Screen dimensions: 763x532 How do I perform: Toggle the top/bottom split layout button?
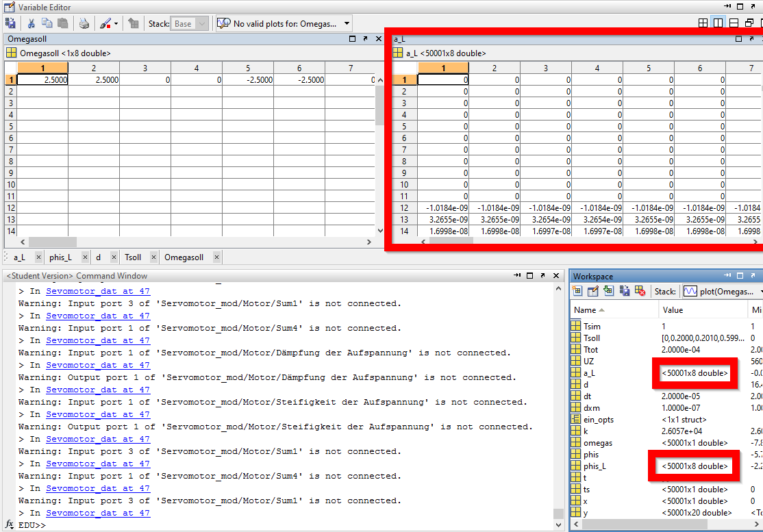(x=734, y=23)
